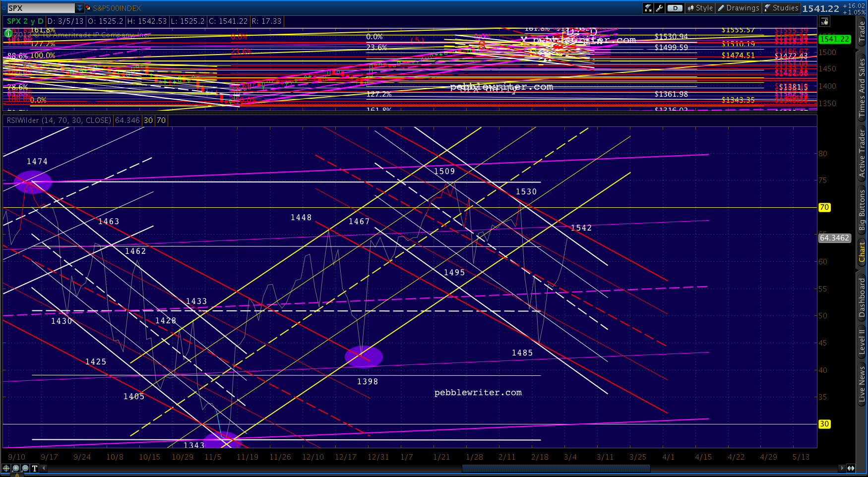This screenshot has height=477, width=868.
Task: Open the Drawings menu
Action: tap(738, 8)
